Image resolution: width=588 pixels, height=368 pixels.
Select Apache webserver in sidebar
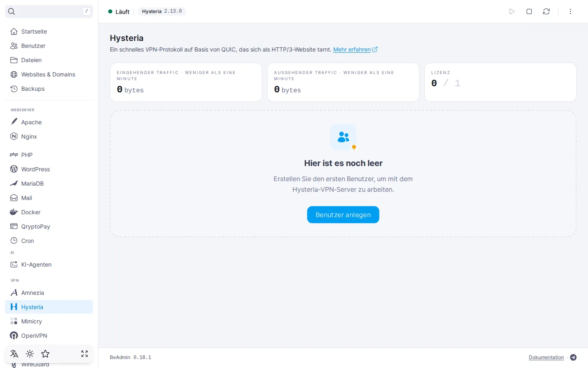(49, 122)
